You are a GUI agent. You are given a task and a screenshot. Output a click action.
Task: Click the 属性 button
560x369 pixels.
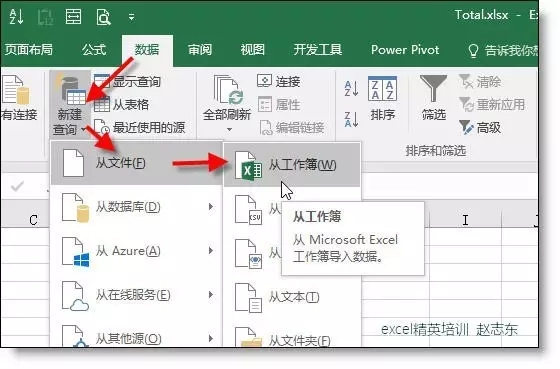click(x=279, y=104)
